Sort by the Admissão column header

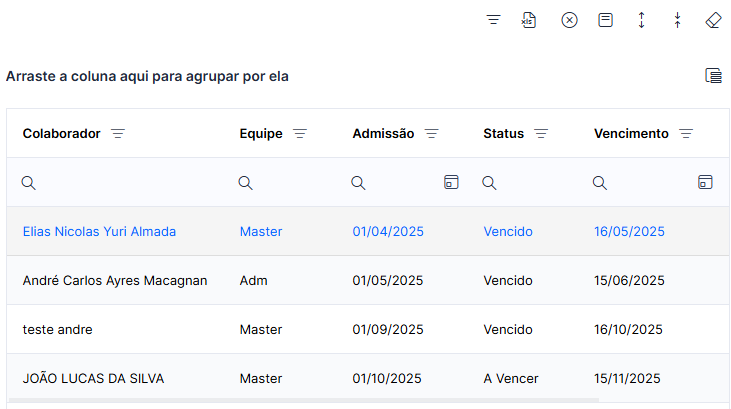point(383,134)
